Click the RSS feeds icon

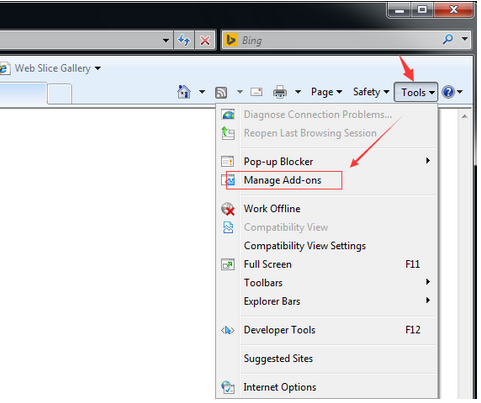221,92
